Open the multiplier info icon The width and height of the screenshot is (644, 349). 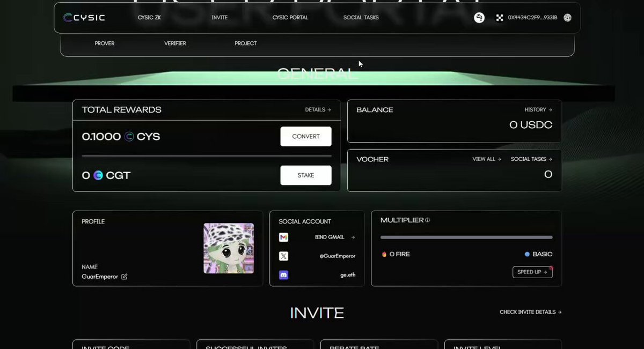428,220
